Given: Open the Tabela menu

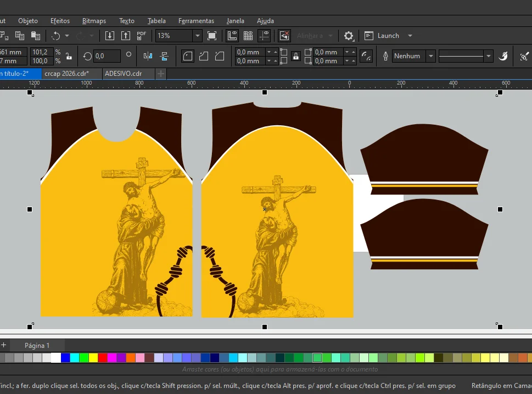Looking at the screenshot, I should 156,21.
